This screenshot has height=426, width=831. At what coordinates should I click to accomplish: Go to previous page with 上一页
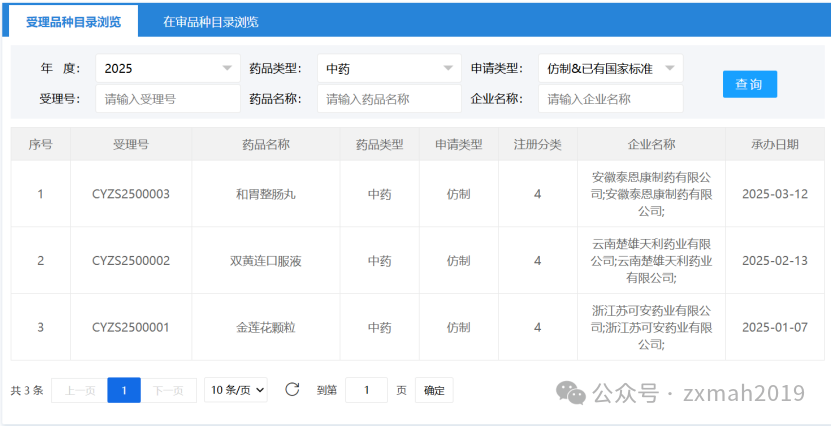79,390
